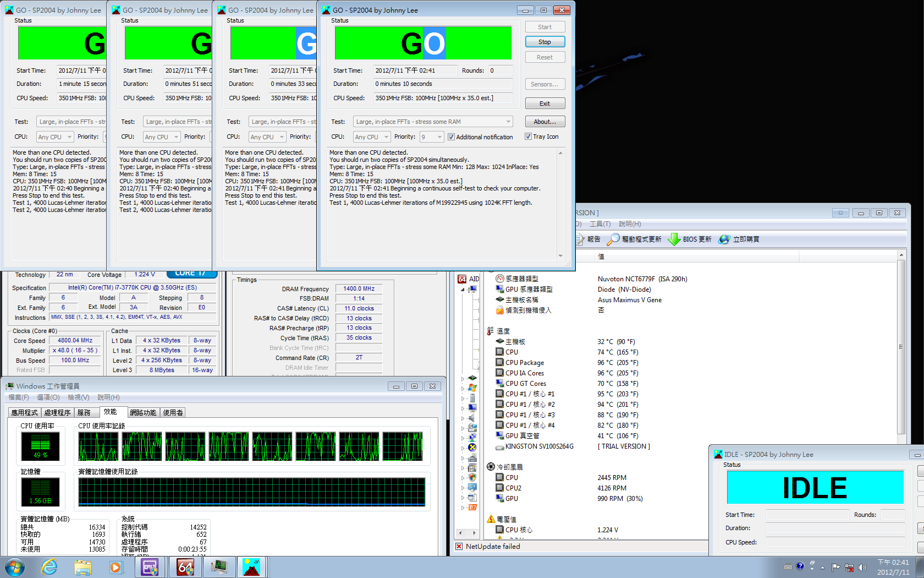The image size is (924, 578).
Task: Click the voltage warning section icon
Action: (491, 519)
